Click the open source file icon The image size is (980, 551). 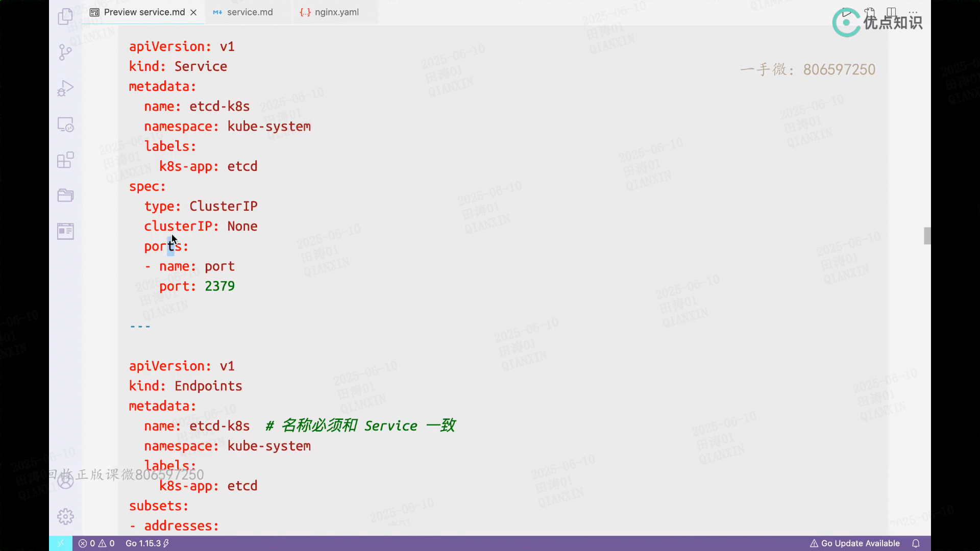pos(869,12)
